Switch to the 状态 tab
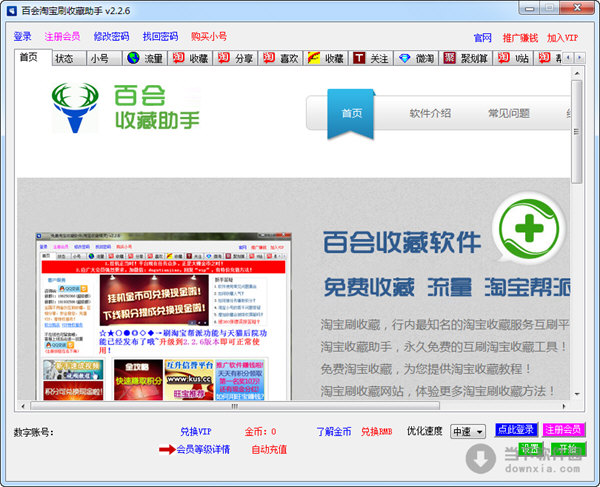The height and width of the screenshot is (487, 600). coord(69,58)
